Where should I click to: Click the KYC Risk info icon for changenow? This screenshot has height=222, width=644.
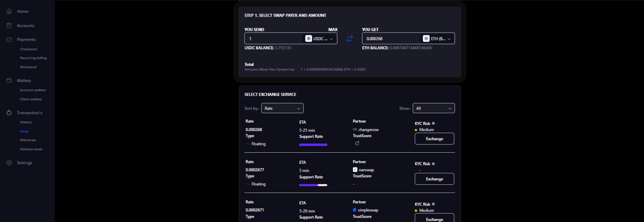(x=433, y=123)
